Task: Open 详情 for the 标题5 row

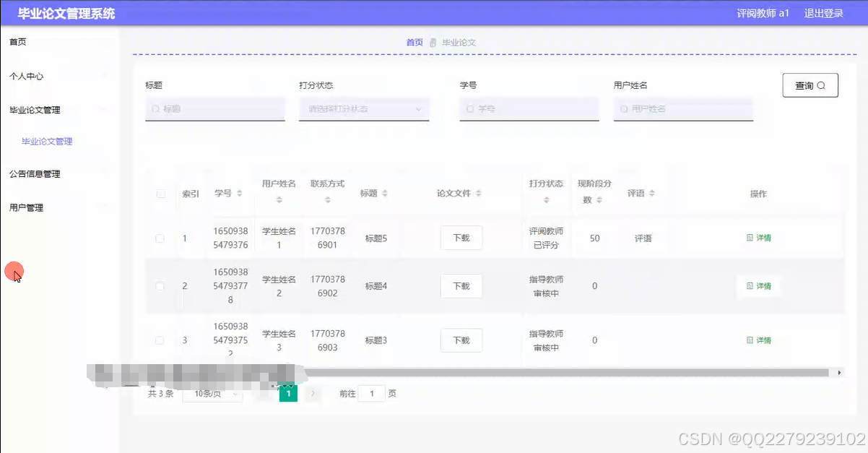Action: pyautogui.click(x=759, y=237)
